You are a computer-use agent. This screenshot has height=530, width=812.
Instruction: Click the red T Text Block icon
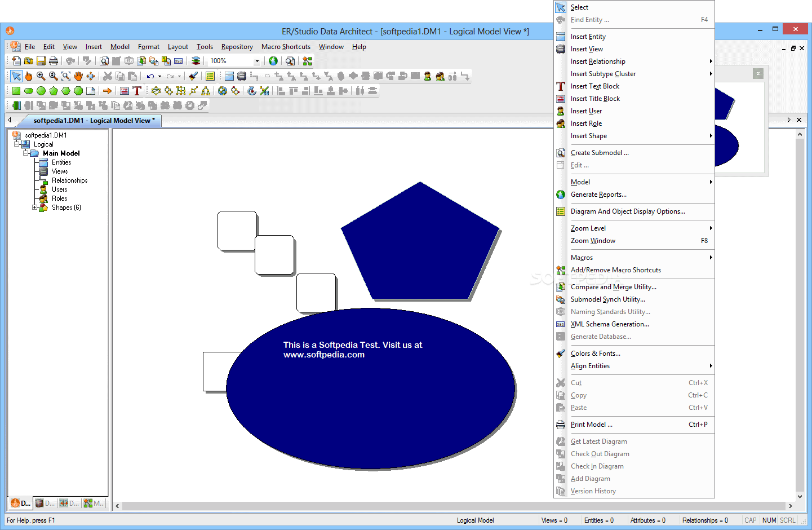(137, 90)
